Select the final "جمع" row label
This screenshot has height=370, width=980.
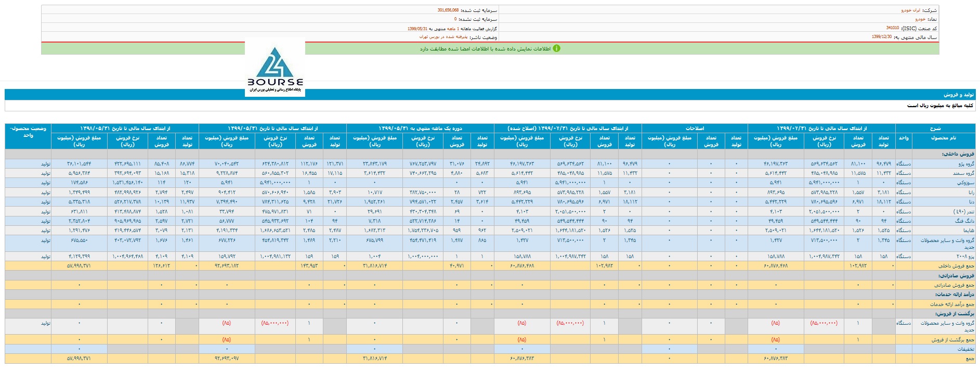pyautogui.click(x=970, y=359)
